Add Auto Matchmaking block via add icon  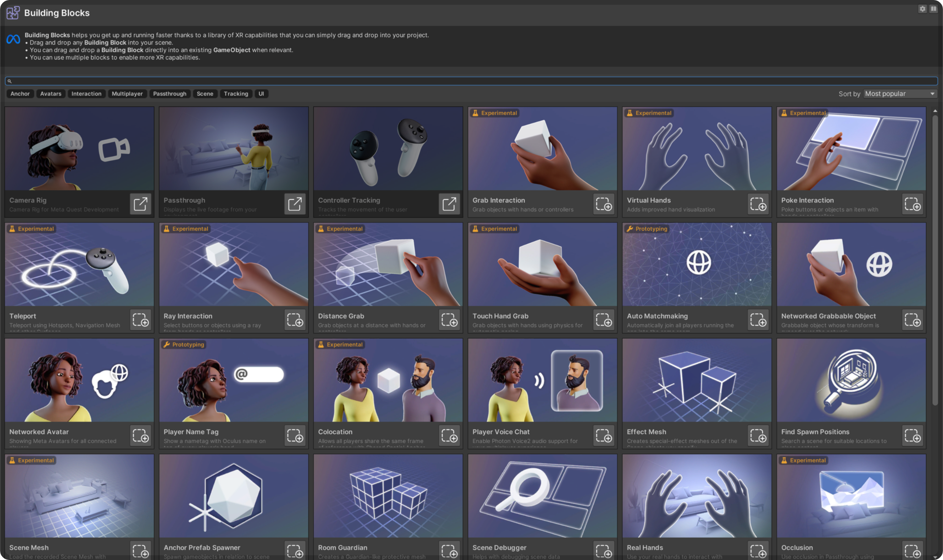758,320
